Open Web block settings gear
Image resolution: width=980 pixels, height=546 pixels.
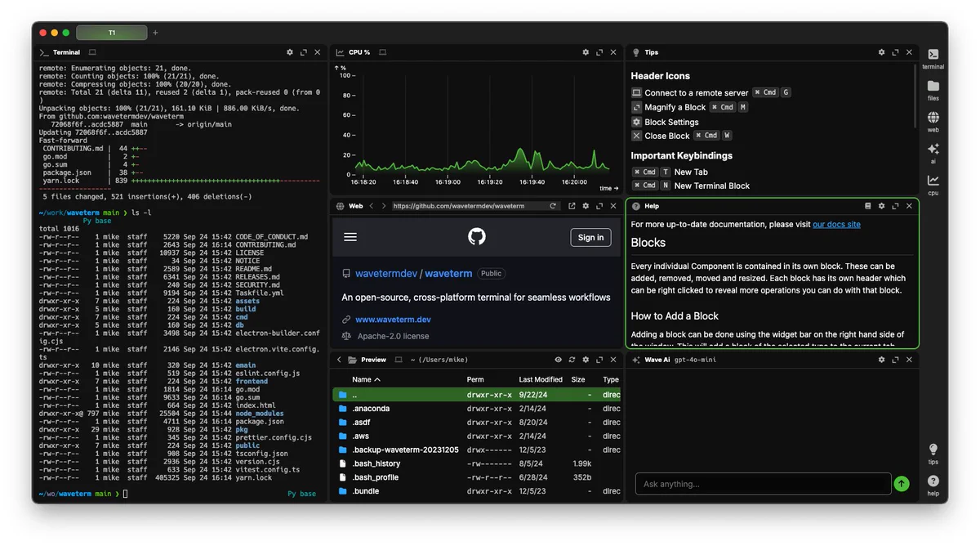pyautogui.click(x=586, y=206)
